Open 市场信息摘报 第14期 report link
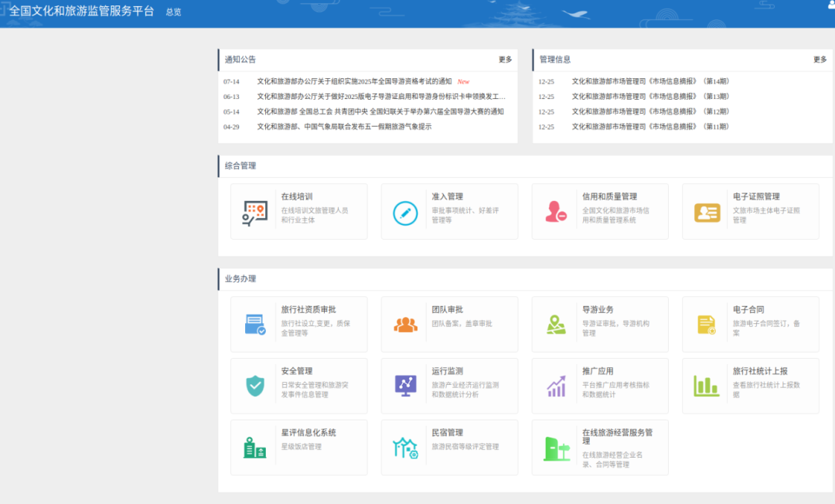This screenshot has width=835, height=504. 650,81
